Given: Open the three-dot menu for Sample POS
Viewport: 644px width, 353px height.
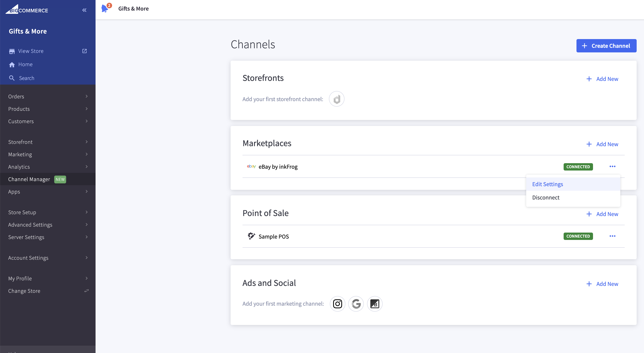Looking at the screenshot, I should click(613, 236).
